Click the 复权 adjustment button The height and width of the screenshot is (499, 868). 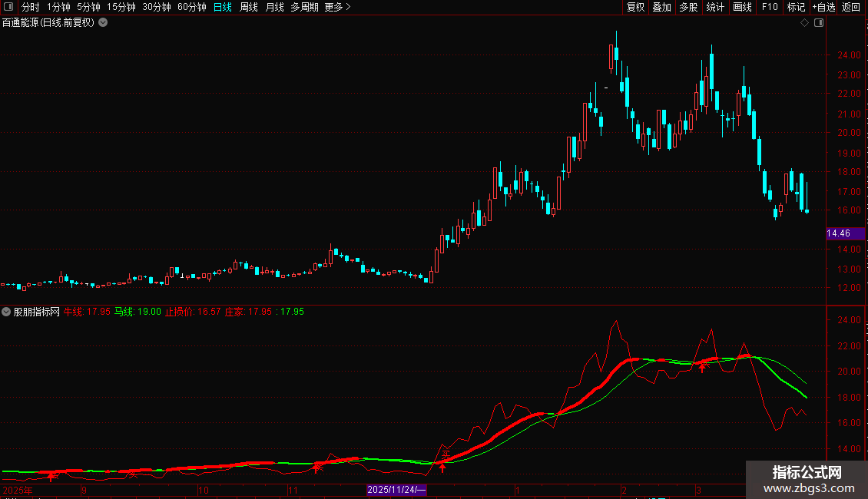tap(635, 7)
